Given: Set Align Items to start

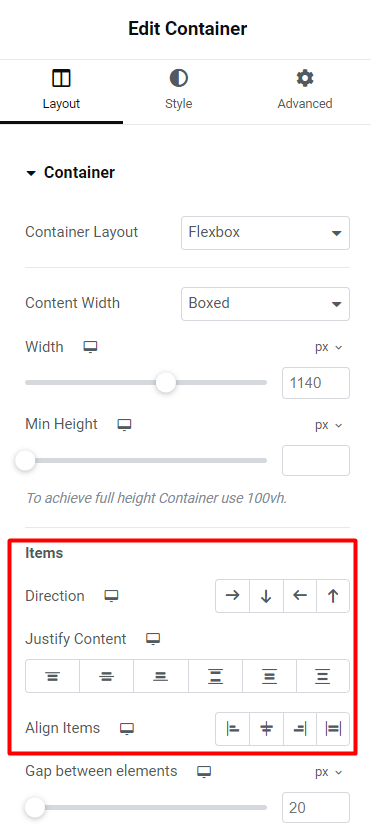Looking at the screenshot, I should (233, 729).
